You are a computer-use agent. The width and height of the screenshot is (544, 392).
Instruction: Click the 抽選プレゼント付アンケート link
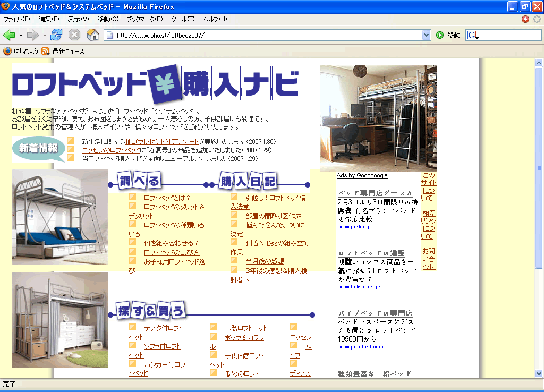click(x=162, y=142)
